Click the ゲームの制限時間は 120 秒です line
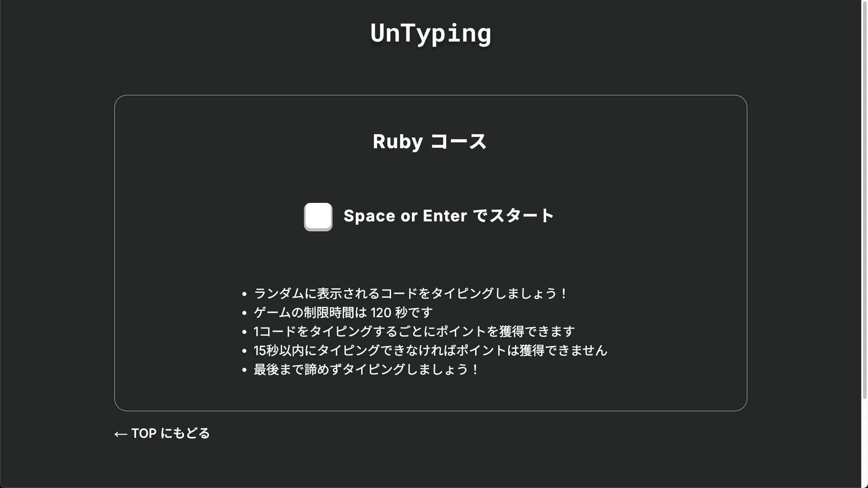868x488 pixels. click(343, 313)
